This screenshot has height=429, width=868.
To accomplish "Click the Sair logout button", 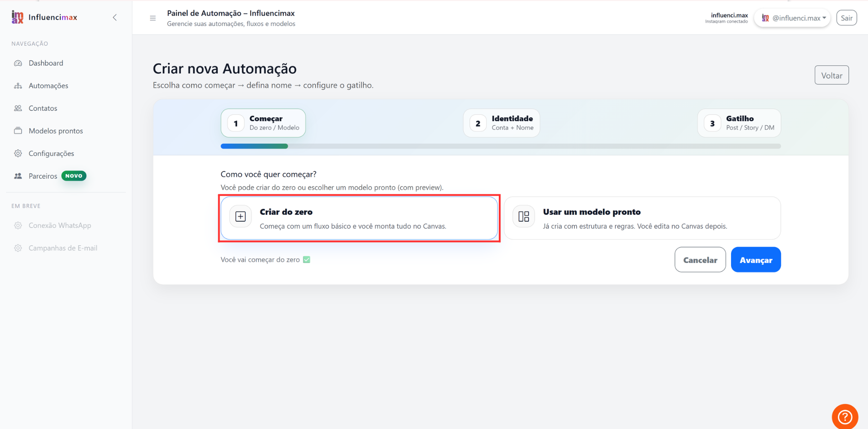I will tap(847, 18).
